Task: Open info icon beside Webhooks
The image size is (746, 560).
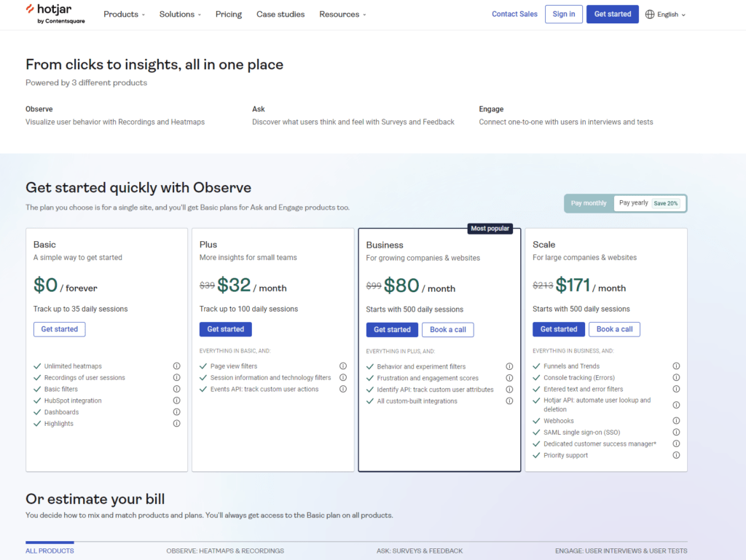Action: pos(676,421)
